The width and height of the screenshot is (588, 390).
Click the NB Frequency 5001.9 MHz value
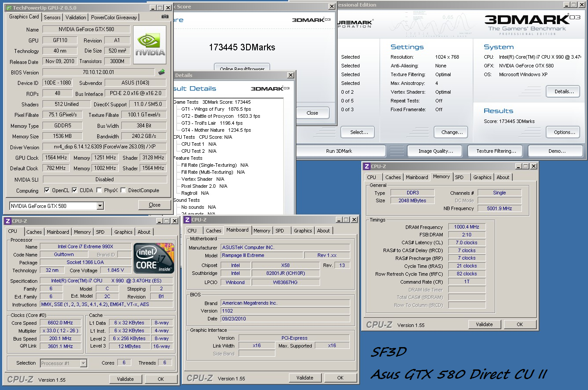click(x=500, y=208)
